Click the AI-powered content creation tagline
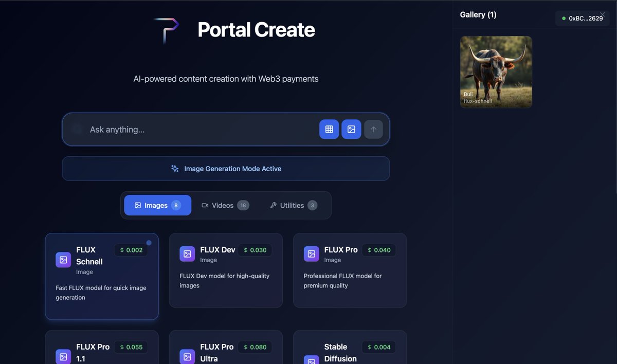 tap(226, 79)
